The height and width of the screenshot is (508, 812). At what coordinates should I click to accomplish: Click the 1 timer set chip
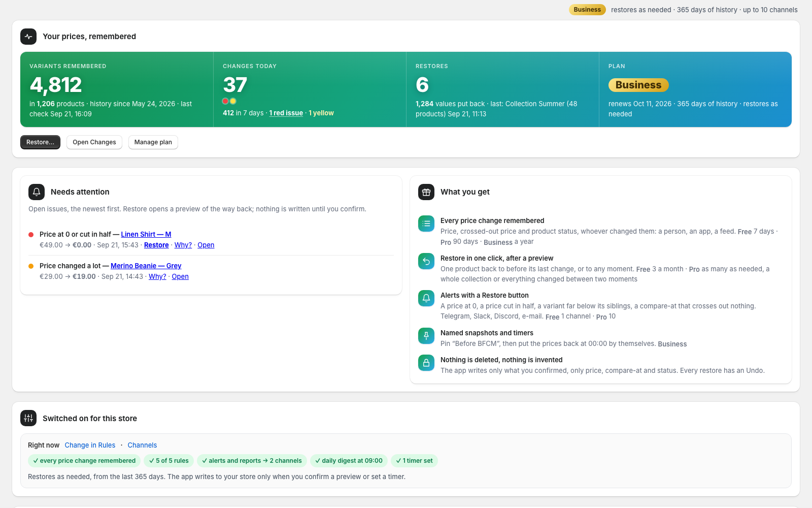coord(414,461)
